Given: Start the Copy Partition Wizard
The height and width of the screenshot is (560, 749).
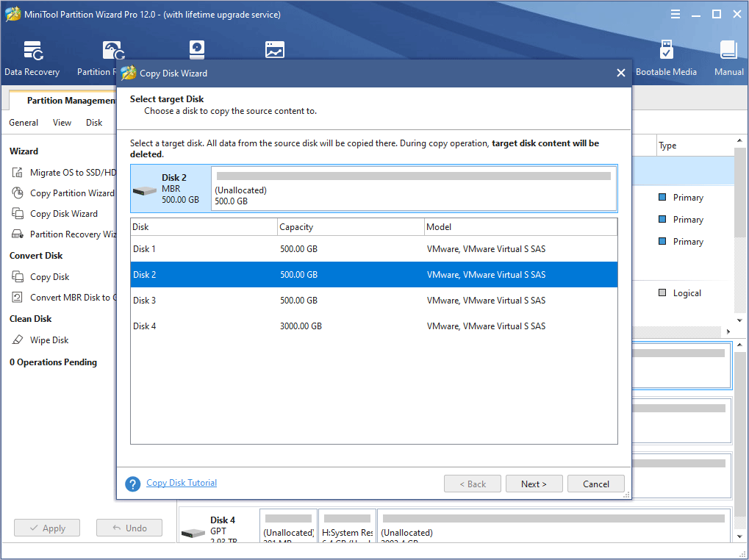Looking at the screenshot, I should 63,193.
